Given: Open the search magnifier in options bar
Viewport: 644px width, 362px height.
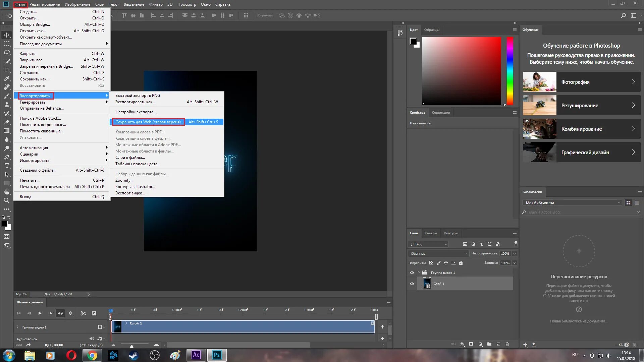Looking at the screenshot, I should click(x=624, y=15).
